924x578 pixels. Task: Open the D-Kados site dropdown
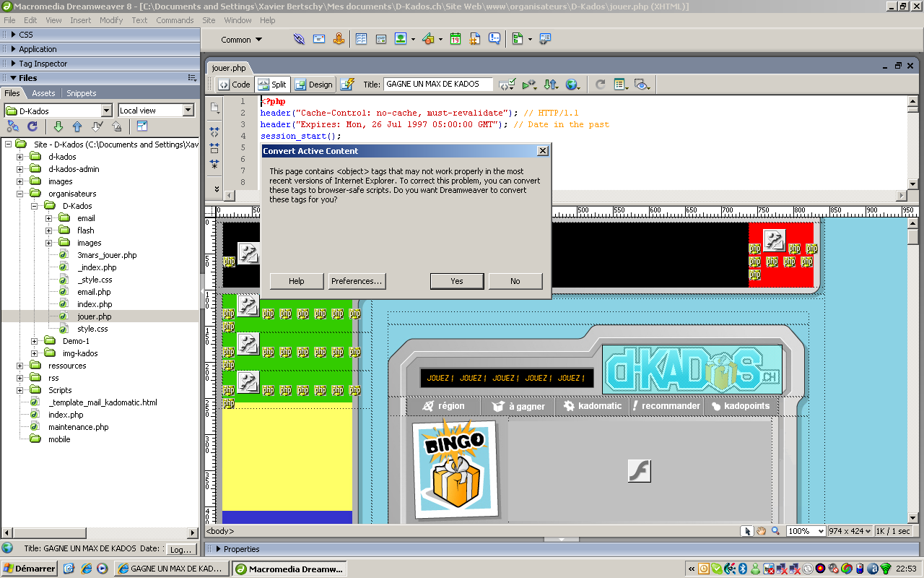point(58,111)
